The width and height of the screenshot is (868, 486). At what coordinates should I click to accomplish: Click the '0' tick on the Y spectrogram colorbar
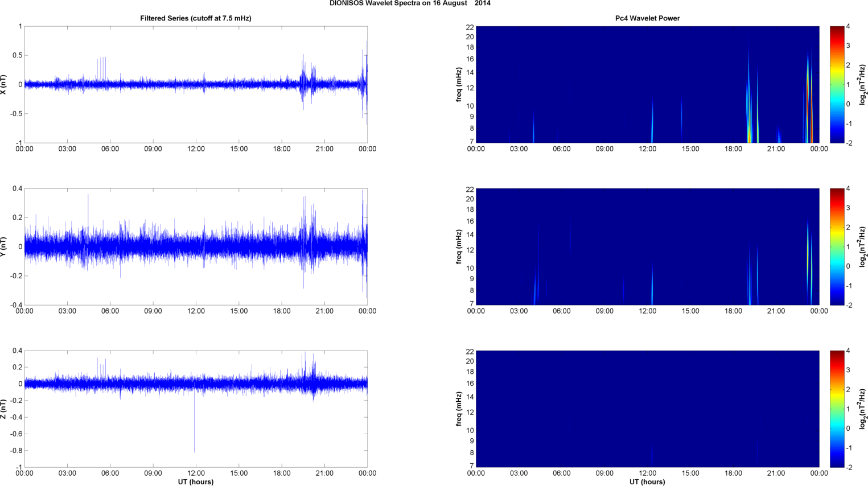pos(848,266)
